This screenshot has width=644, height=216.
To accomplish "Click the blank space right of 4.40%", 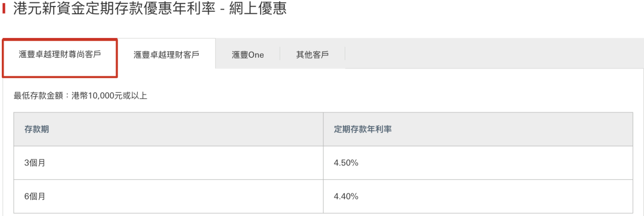I will [x=497, y=196].
